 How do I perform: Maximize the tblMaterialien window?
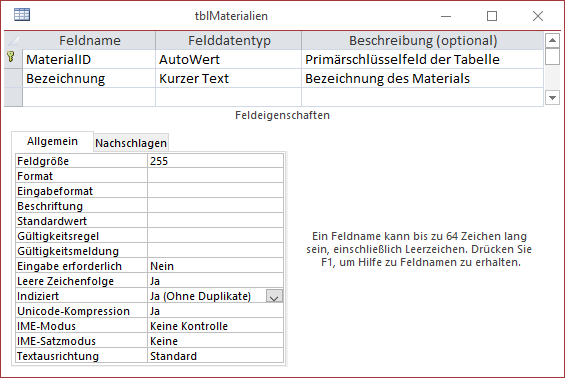(x=492, y=16)
